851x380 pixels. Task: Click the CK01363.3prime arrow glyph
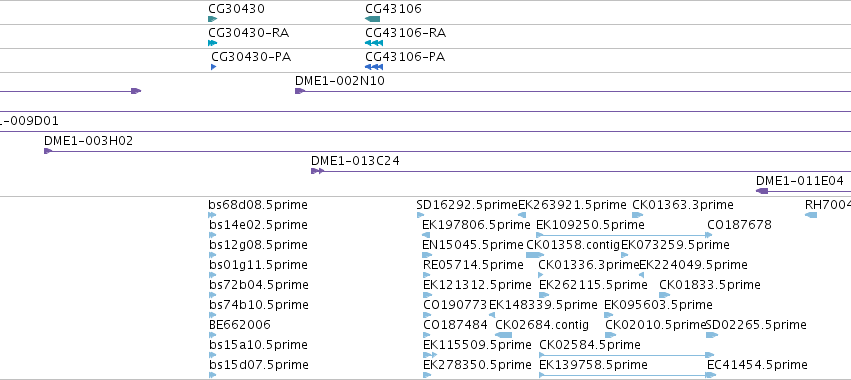(638, 215)
